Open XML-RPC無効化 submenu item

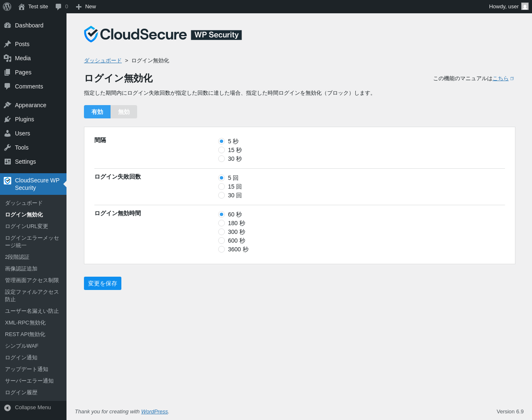[x=33, y=323]
